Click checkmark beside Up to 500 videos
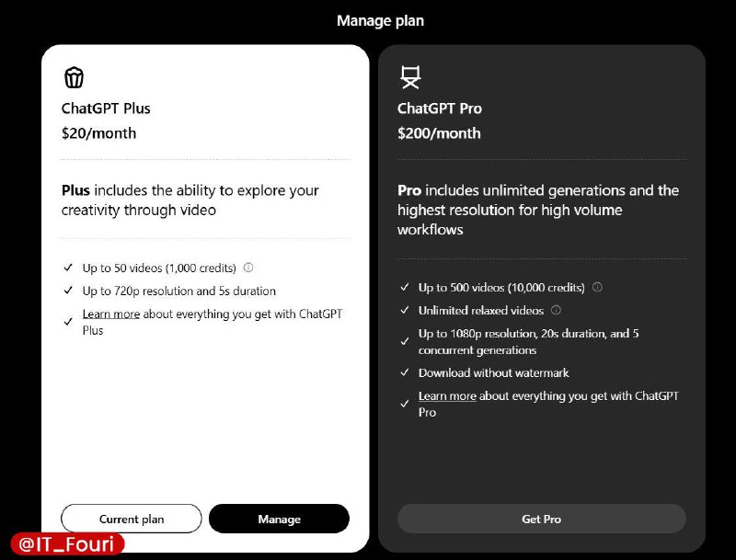 click(405, 287)
